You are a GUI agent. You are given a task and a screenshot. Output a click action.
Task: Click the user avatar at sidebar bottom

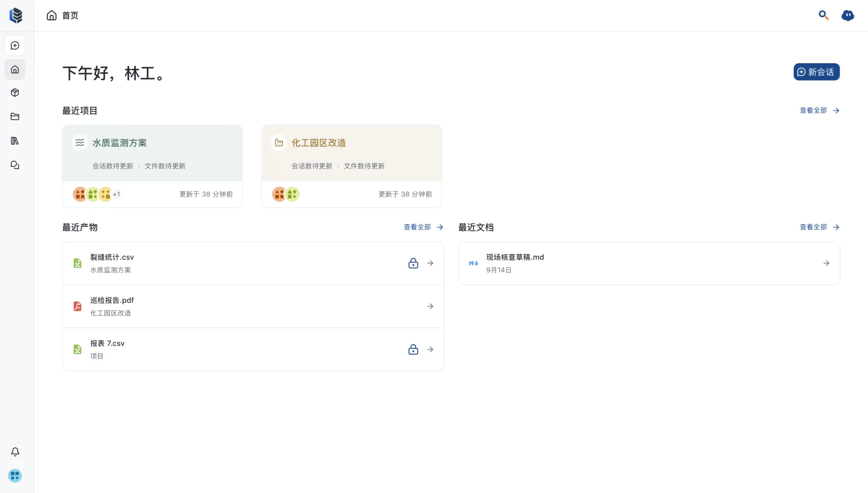point(15,476)
